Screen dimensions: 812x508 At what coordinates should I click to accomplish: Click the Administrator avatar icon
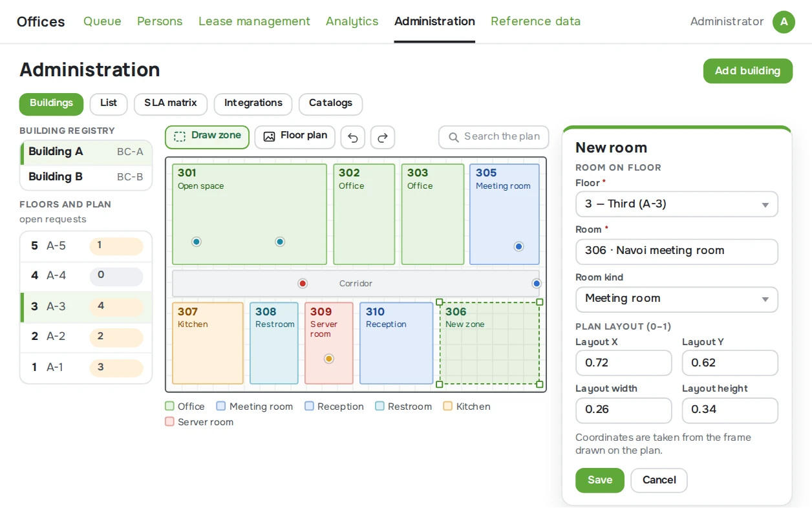[784, 22]
